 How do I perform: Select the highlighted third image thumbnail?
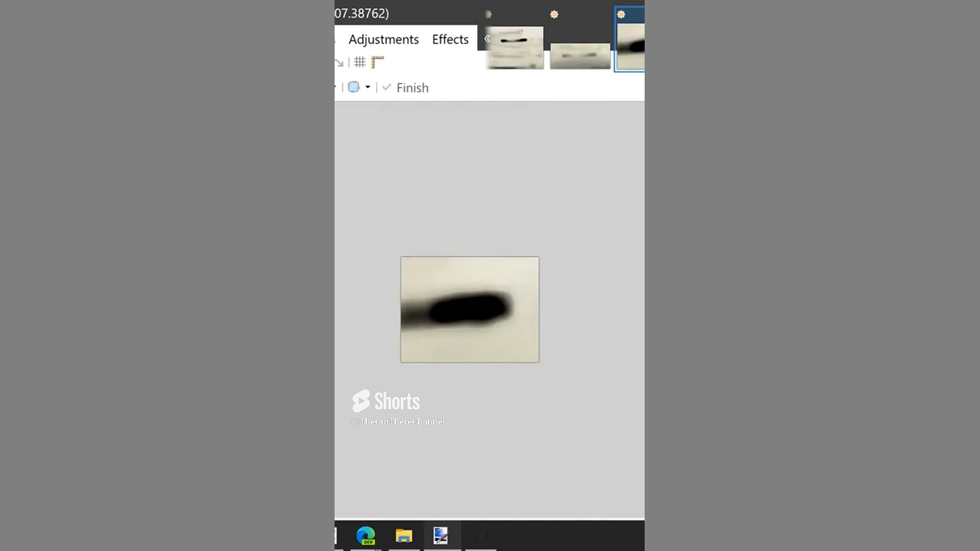pos(631,46)
